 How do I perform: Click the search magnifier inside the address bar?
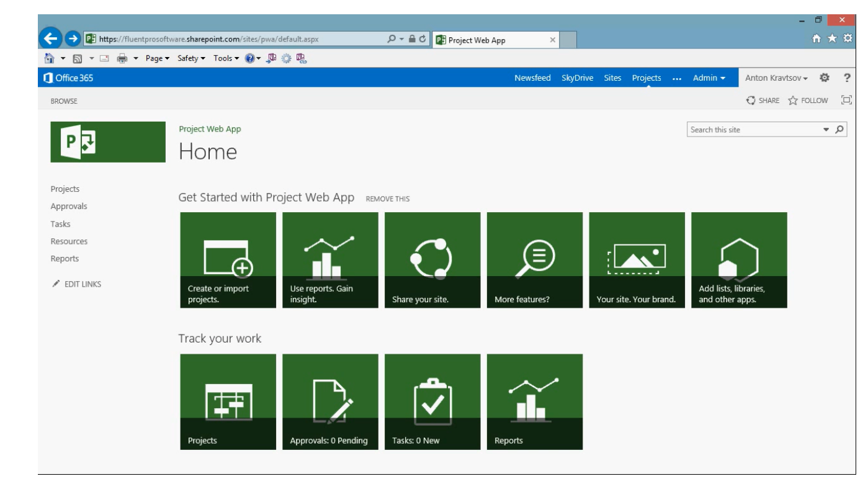[391, 39]
